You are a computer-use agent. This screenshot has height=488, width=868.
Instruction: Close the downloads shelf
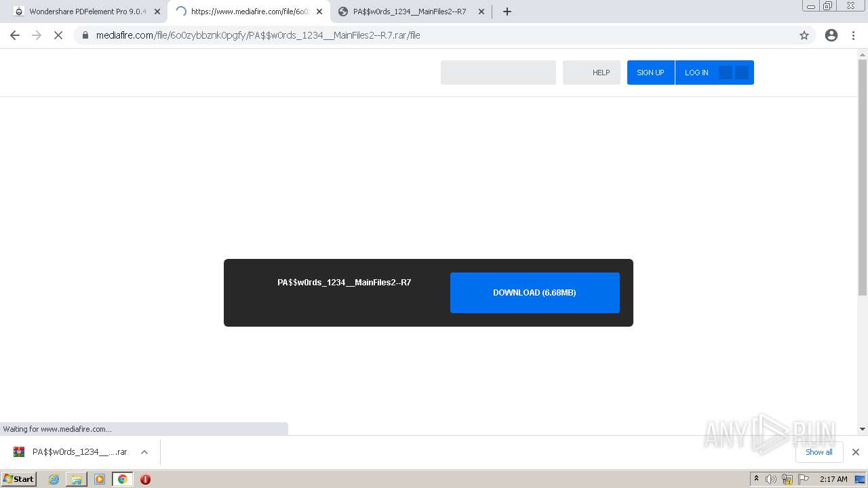click(856, 452)
